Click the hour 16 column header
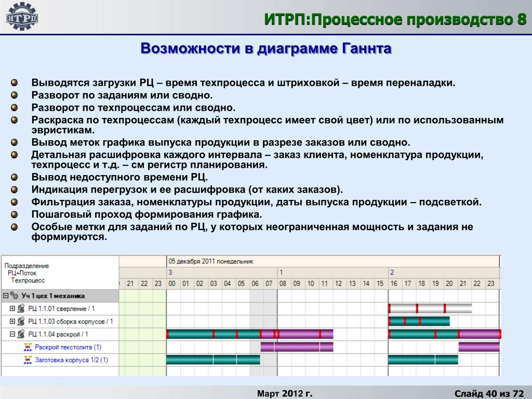The width and height of the screenshot is (532, 399). coord(394,283)
